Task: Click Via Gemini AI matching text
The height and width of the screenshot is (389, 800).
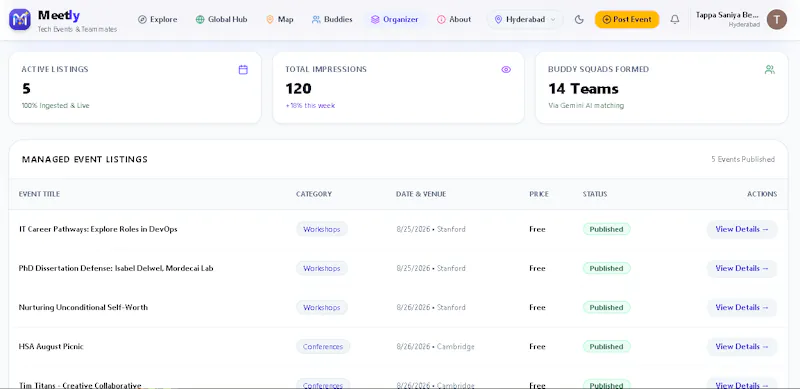Action: click(586, 106)
